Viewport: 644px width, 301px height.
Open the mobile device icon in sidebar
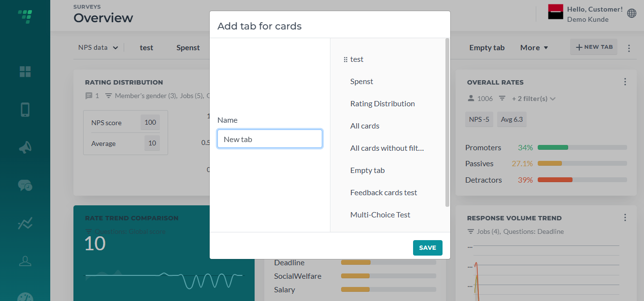(25, 110)
